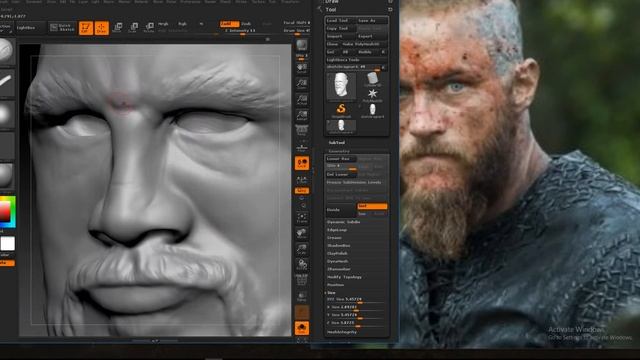Click the Lower Res button
This screenshot has height=360, width=640.
tap(340, 159)
